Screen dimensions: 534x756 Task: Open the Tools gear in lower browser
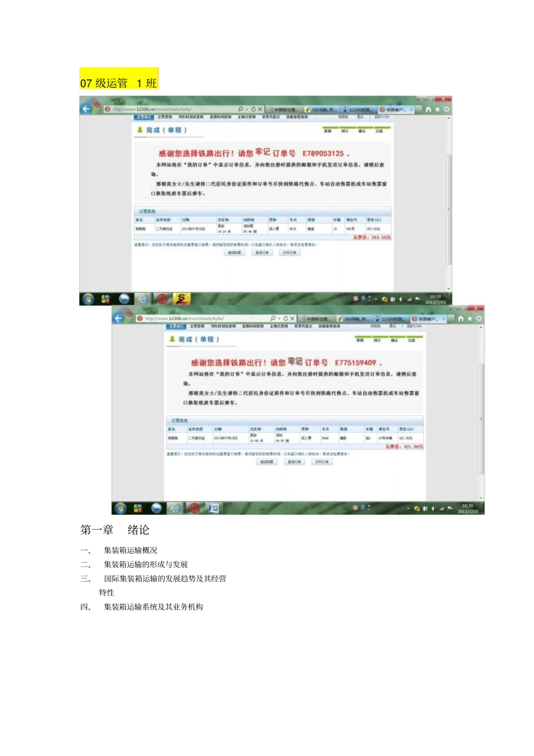(x=479, y=319)
